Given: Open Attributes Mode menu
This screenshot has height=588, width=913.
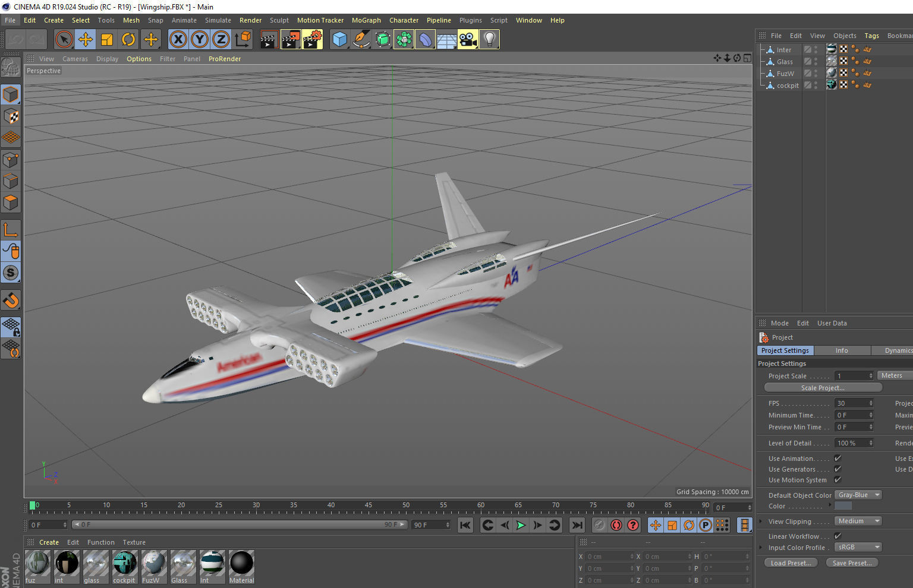Looking at the screenshot, I should click(780, 323).
